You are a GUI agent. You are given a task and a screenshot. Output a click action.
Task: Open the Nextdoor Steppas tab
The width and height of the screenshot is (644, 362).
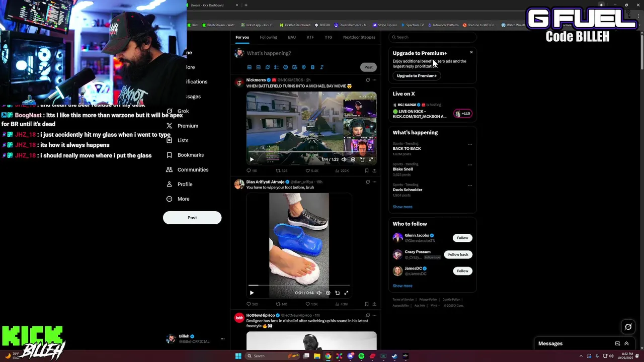point(359,37)
